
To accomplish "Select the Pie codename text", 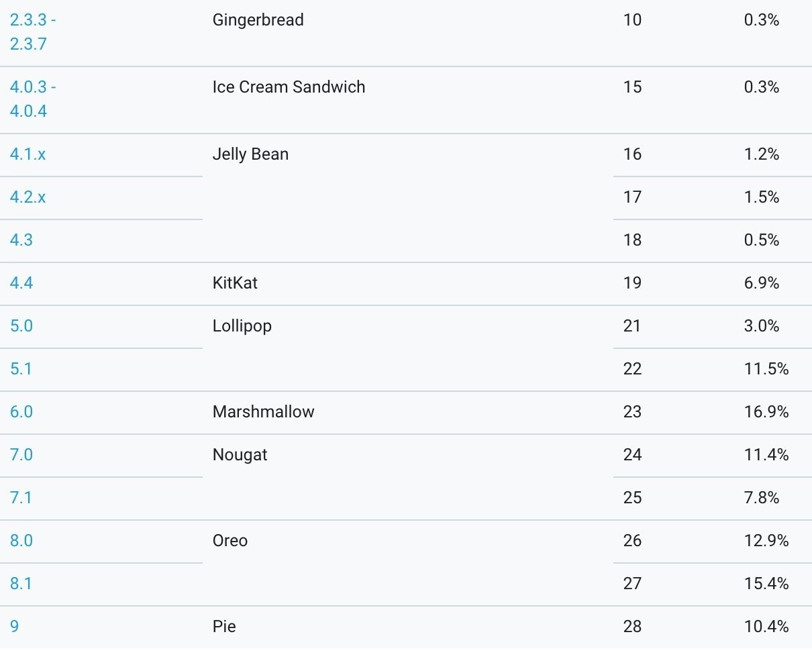I will click(224, 627).
